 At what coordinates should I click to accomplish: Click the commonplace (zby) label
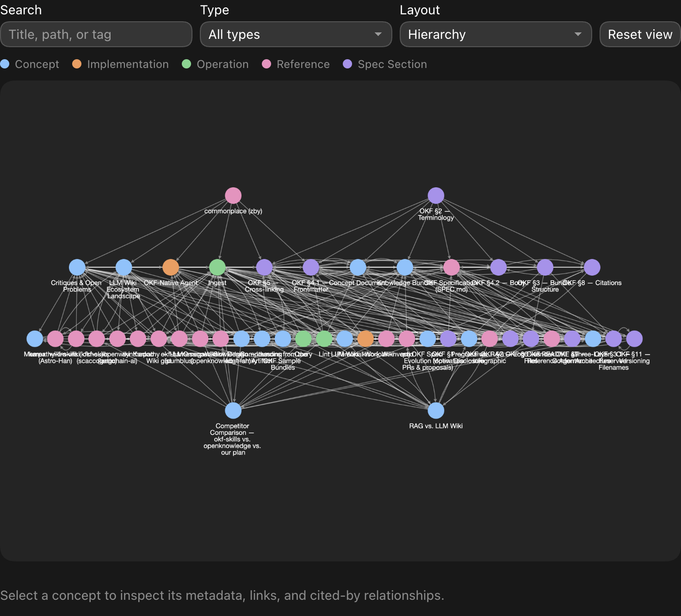point(233,211)
